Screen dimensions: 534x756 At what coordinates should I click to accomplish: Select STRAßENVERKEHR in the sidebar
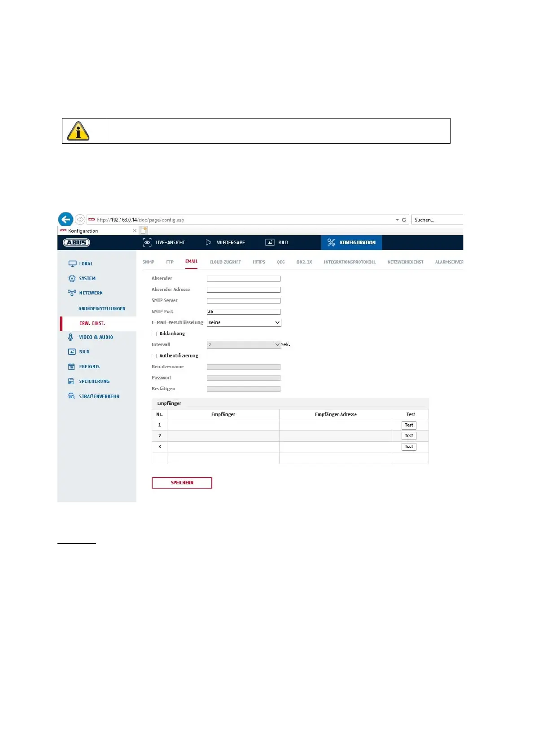[100, 396]
